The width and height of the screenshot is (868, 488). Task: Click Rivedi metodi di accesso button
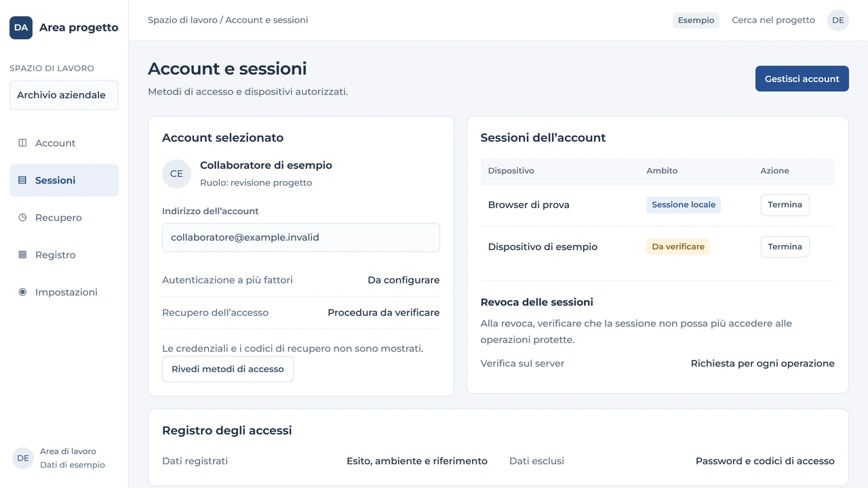(228, 369)
